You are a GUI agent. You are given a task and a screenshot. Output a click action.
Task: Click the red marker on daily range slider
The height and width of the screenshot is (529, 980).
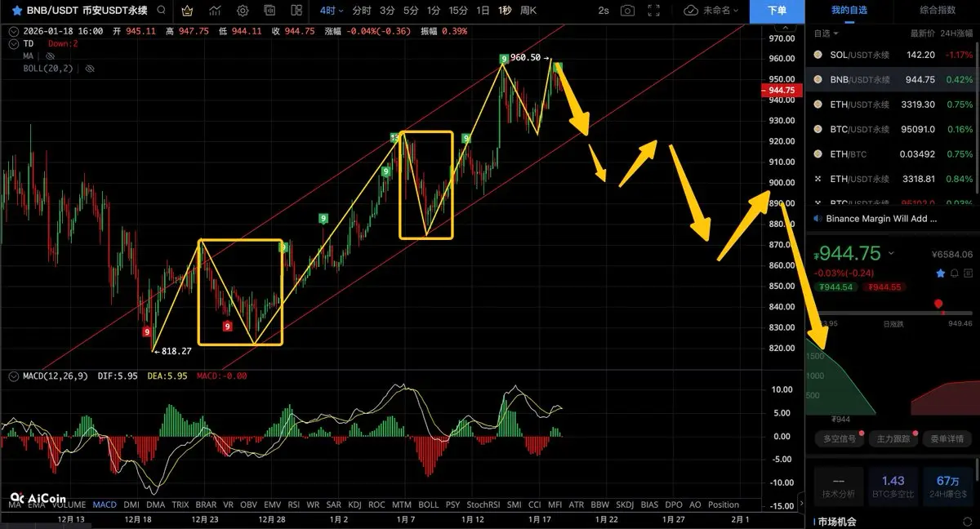938,305
